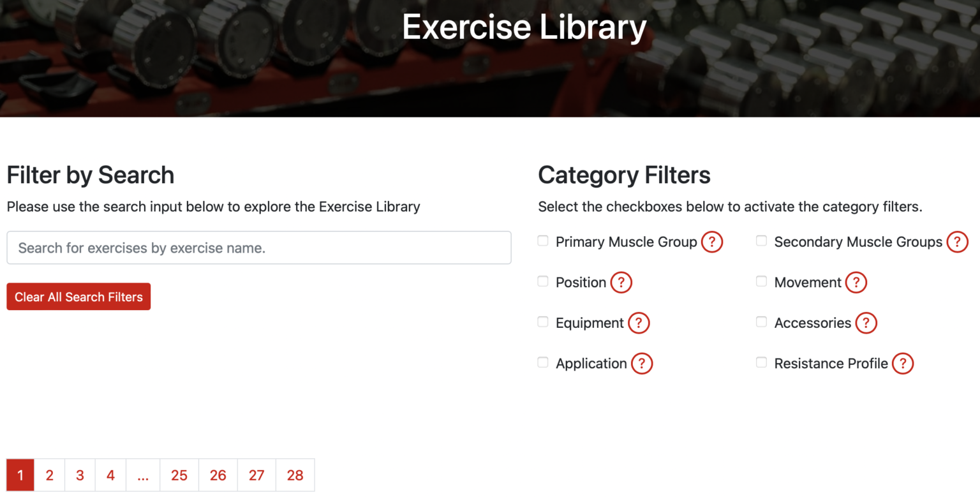Enable the Primary Muscle Group checkbox

coord(543,241)
